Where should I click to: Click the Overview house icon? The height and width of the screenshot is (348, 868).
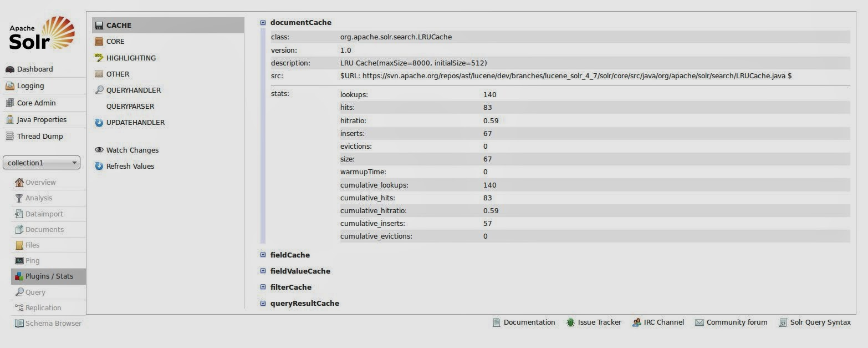(x=19, y=182)
